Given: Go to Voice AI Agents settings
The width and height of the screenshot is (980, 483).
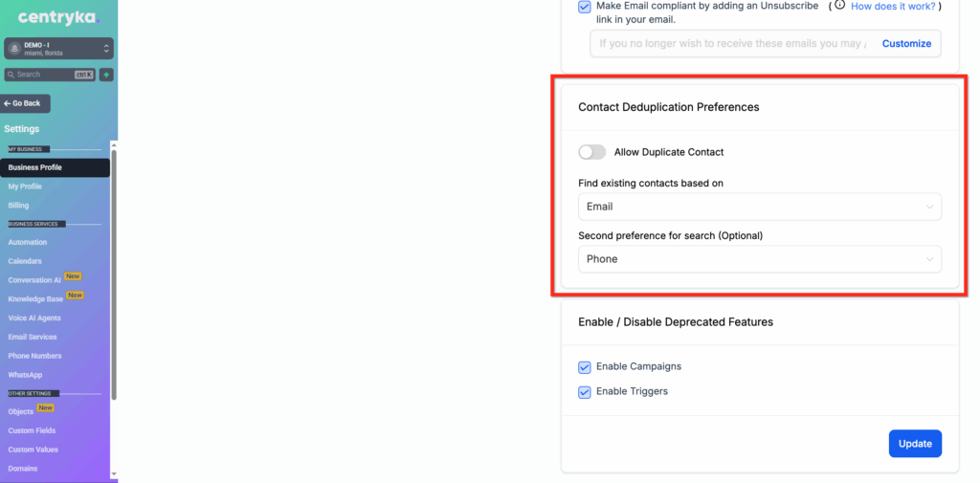Looking at the screenshot, I should pos(34,318).
